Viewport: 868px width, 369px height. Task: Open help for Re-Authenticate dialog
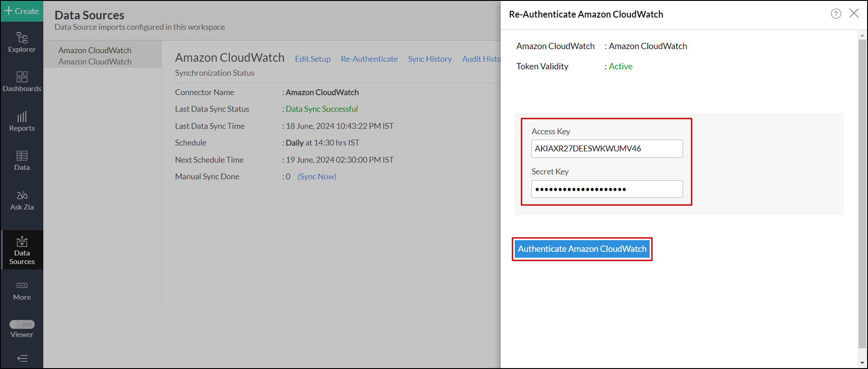(x=836, y=14)
